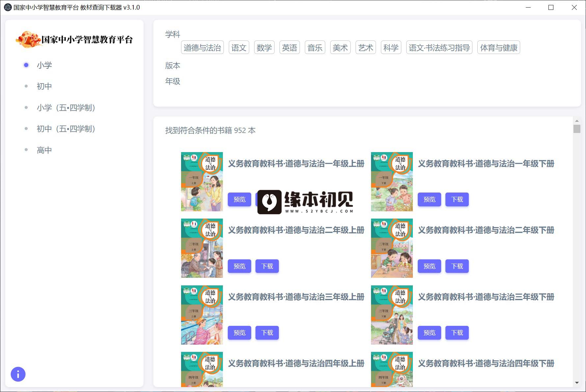This screenshot has width=586, height=392.
Task: Preview 道德与法治二年级上册 book
Action: point(239,266)
